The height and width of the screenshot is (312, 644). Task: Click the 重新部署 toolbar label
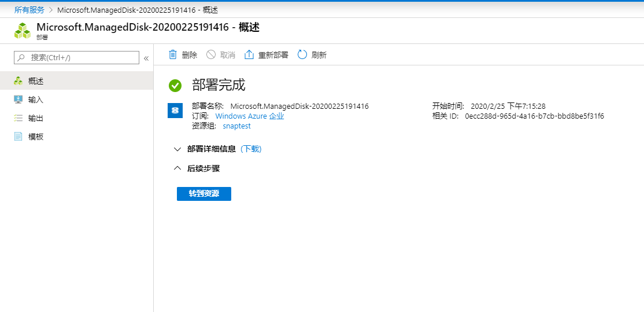(273, 55)
